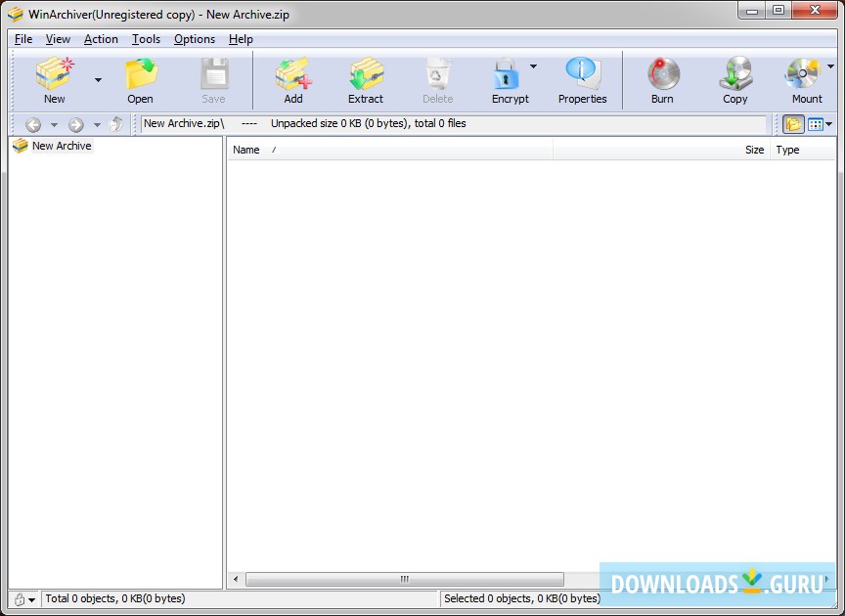The width and height of the screenshot is (845, 616).
Task: Minimize the WinArchiver window
Action: [x=753, y=10]
